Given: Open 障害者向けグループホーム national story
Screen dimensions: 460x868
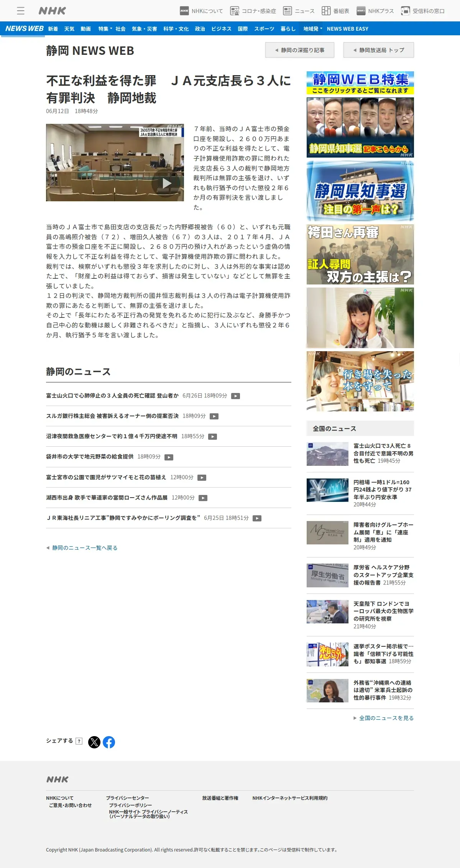Looking at the screenshot, I should pos(360,536).
